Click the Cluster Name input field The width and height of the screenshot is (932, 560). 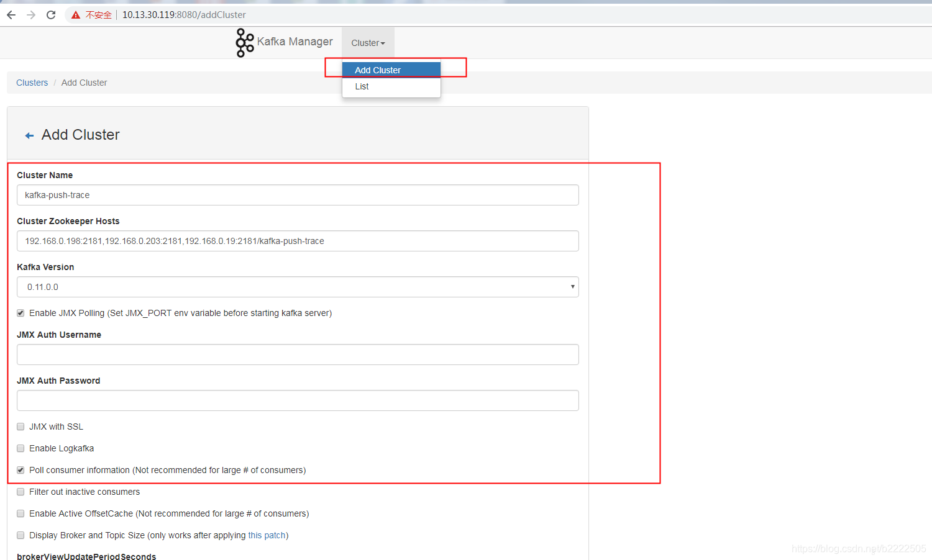tap(298, 195)
